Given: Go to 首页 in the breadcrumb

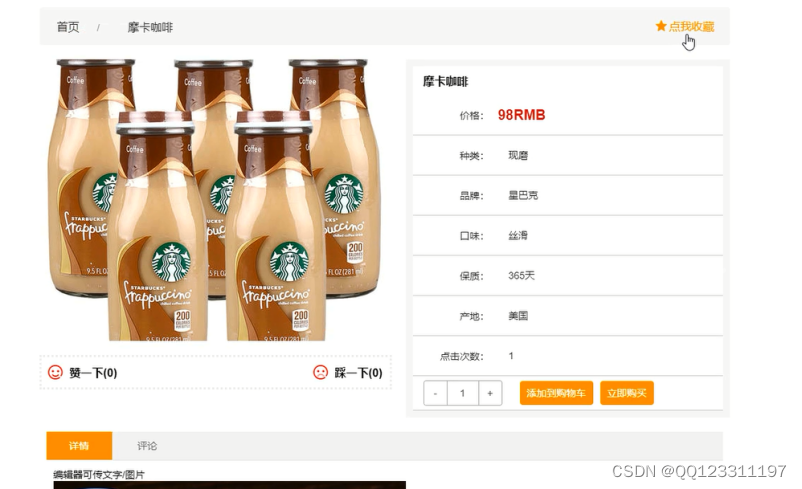Looking at the screenshot, I should [x=68, y=27].
